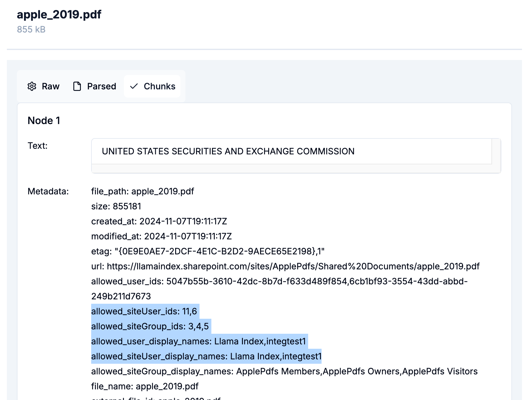Click the etag metadata line

click(x=208, y=251)
